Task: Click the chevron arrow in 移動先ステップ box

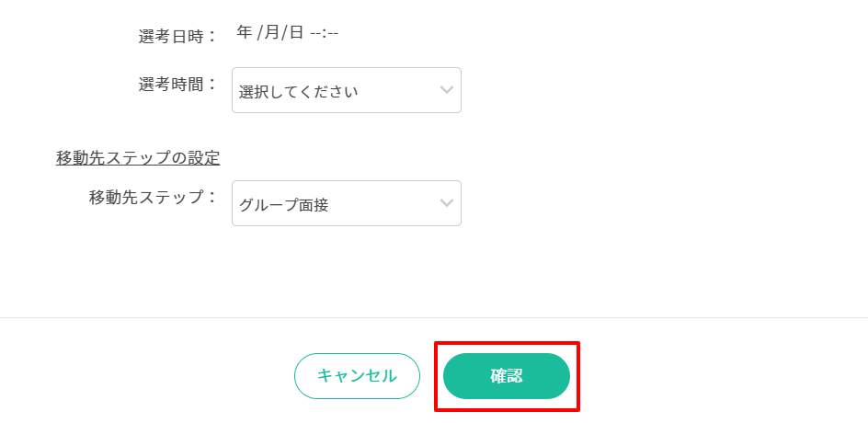Action: [447, 203]
